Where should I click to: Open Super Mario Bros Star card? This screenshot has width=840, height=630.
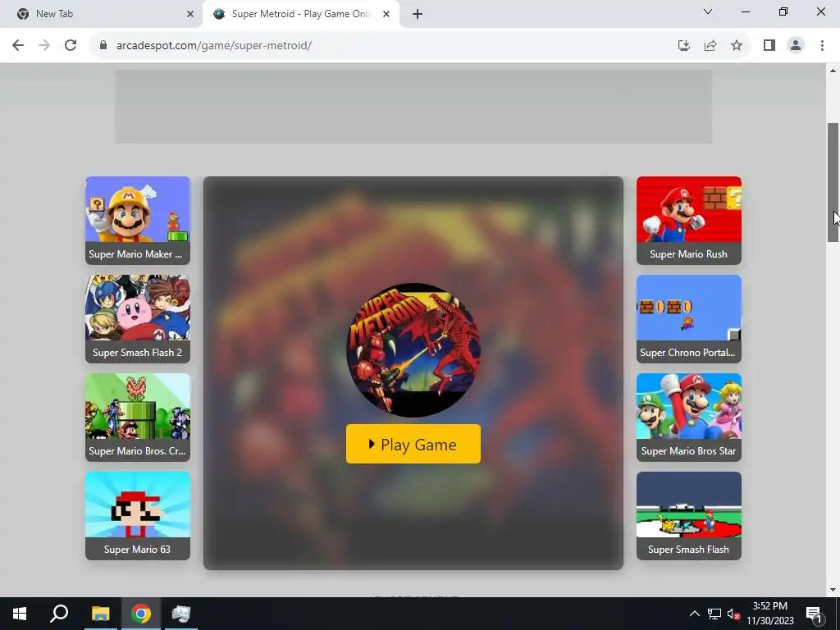point(689,418)
